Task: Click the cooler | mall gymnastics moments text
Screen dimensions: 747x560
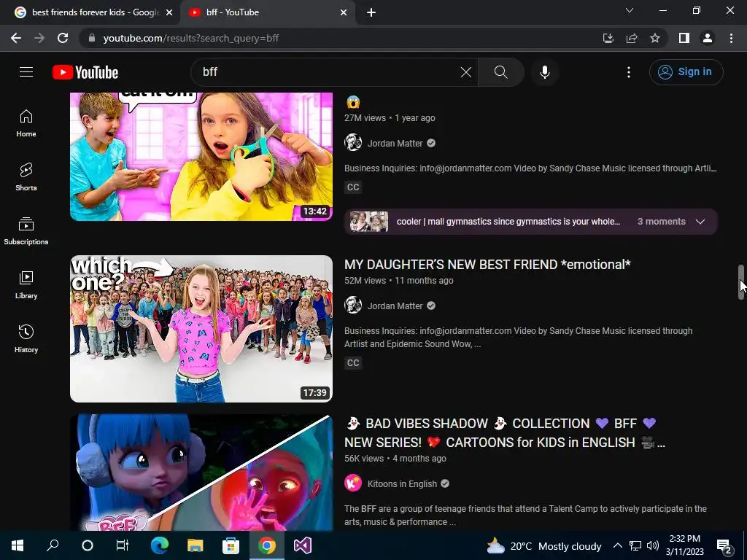Action: pos(508,222)
